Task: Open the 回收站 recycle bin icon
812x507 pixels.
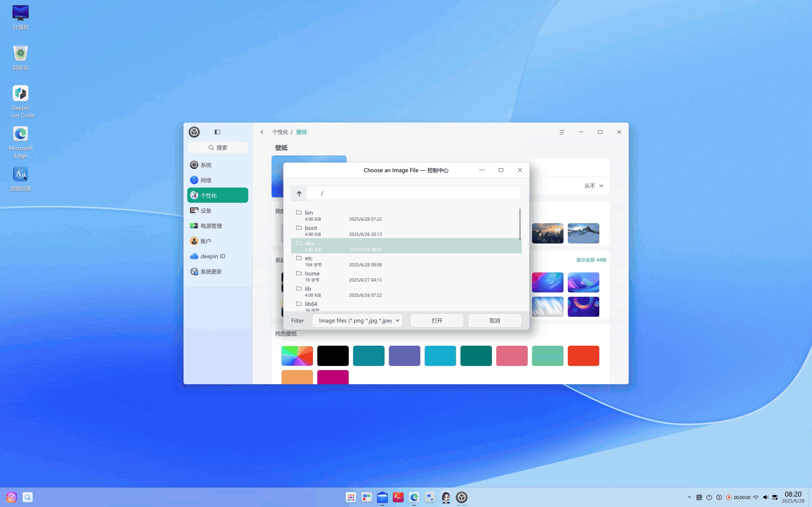Action: click(21, 58)
